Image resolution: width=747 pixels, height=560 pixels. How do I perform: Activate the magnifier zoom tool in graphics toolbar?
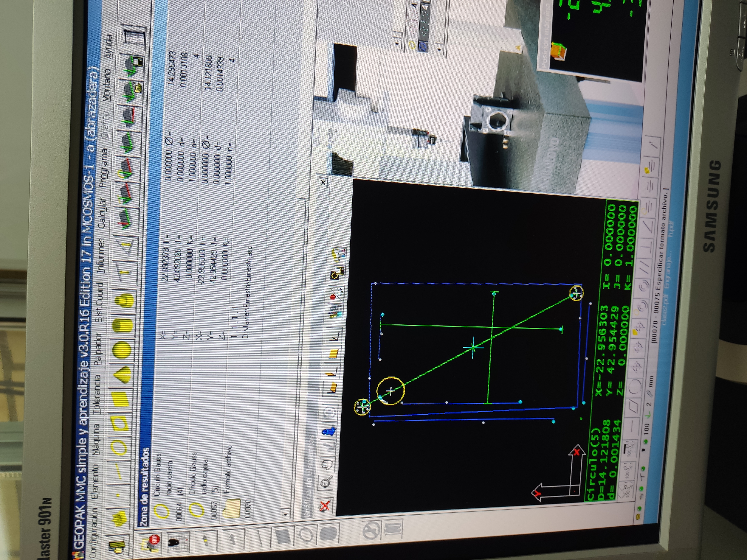326,483
